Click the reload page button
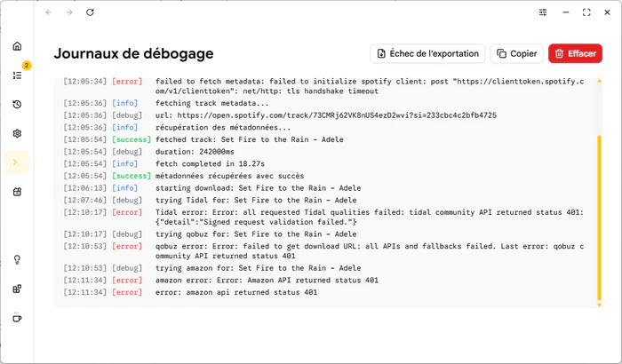Screen dimensions: 622x364 [90, 12]
